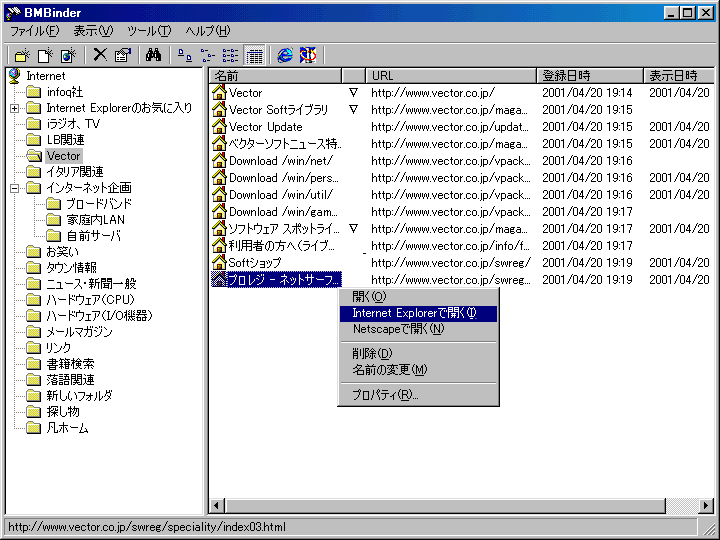Select the タウン情報 folder

click(71, 268)
